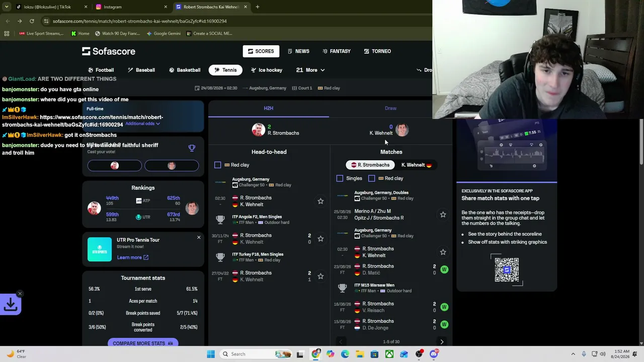The height and width of the screenshot is (362, 644).
Task: Click the QR code in Sofascore app promo
Action: point(507,270)
